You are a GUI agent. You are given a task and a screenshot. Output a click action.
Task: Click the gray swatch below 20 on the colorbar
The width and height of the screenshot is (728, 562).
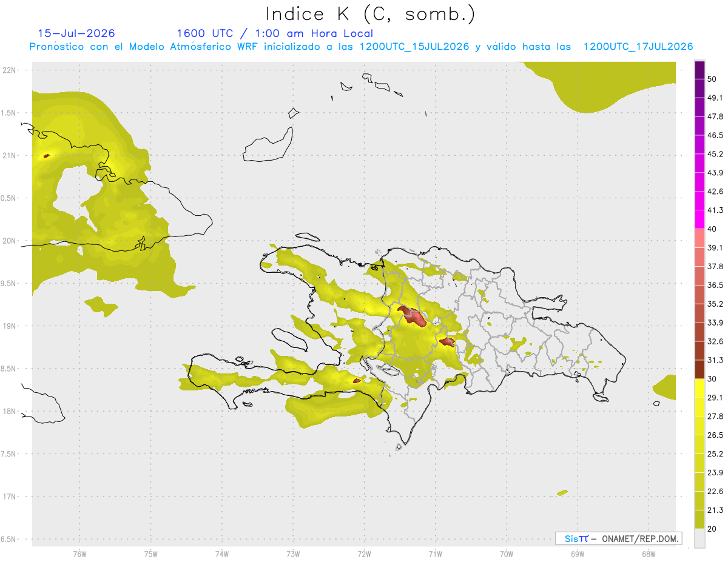pyautogui.click(x=699, y=538)
